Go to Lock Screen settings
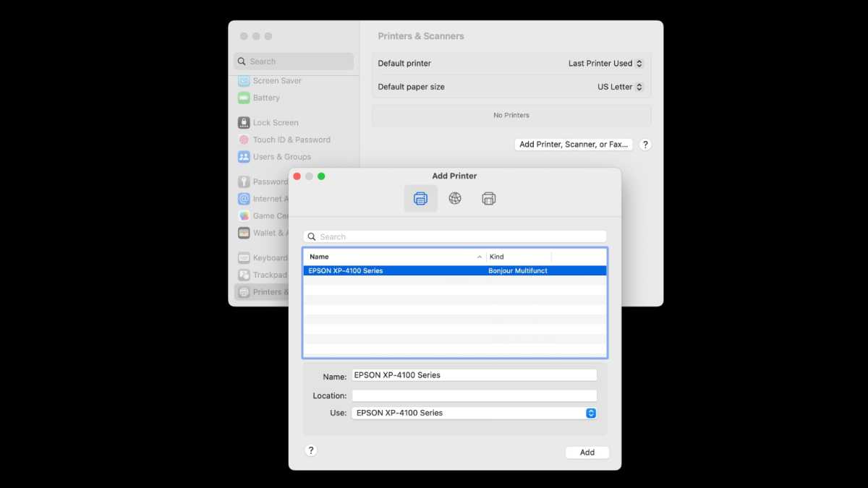This screenshot has height=488, width=868. [268, 123]
